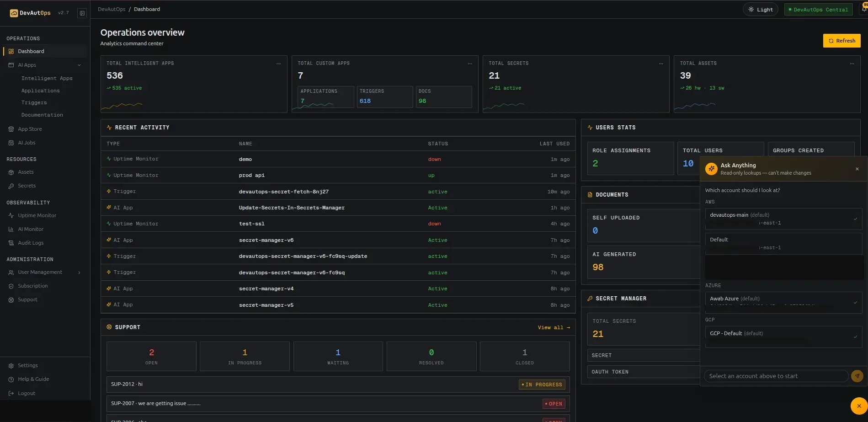Image resolution: width=868 pixels, height=422 pixels.
Task: Click the Support icon in sidebar
Action: (x=11, y=300)
